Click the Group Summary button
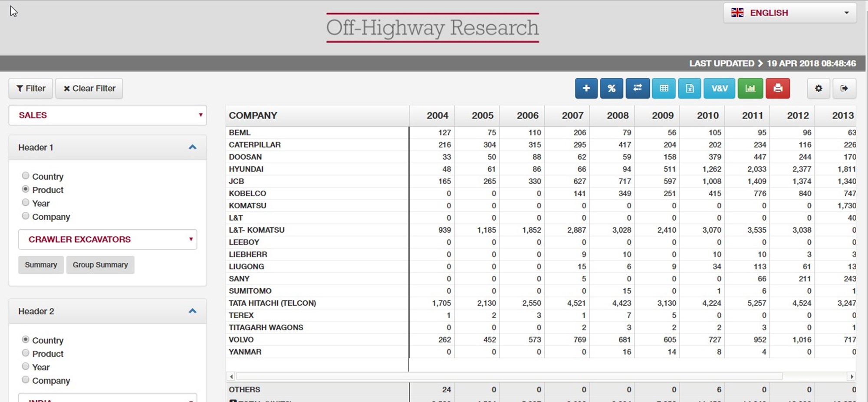 [100, 265]
